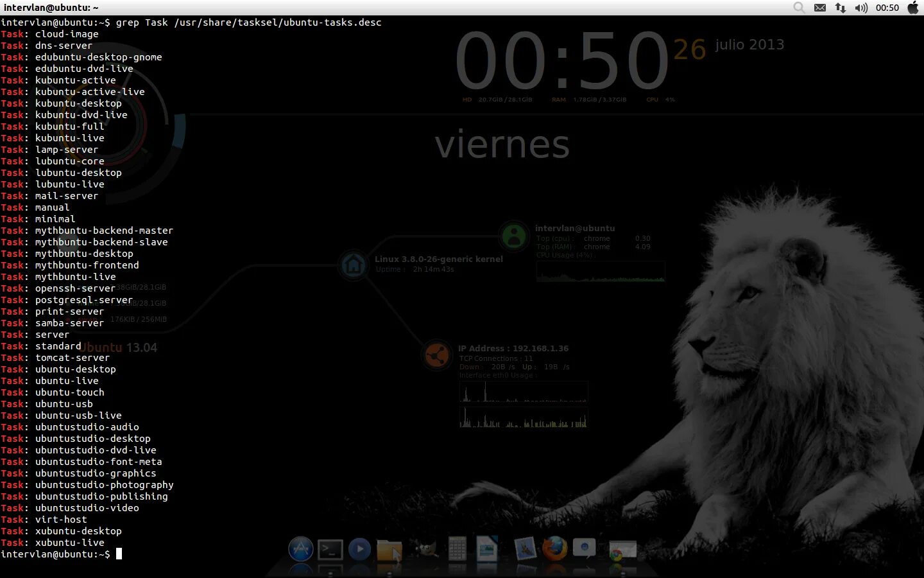This screenshot has height=578, width=924.
Task: Click the 'lamp-server' task line
Action: [x=49, y=150]
